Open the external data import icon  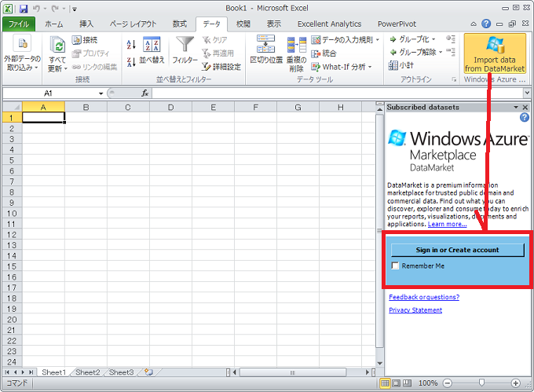[23, 43]
